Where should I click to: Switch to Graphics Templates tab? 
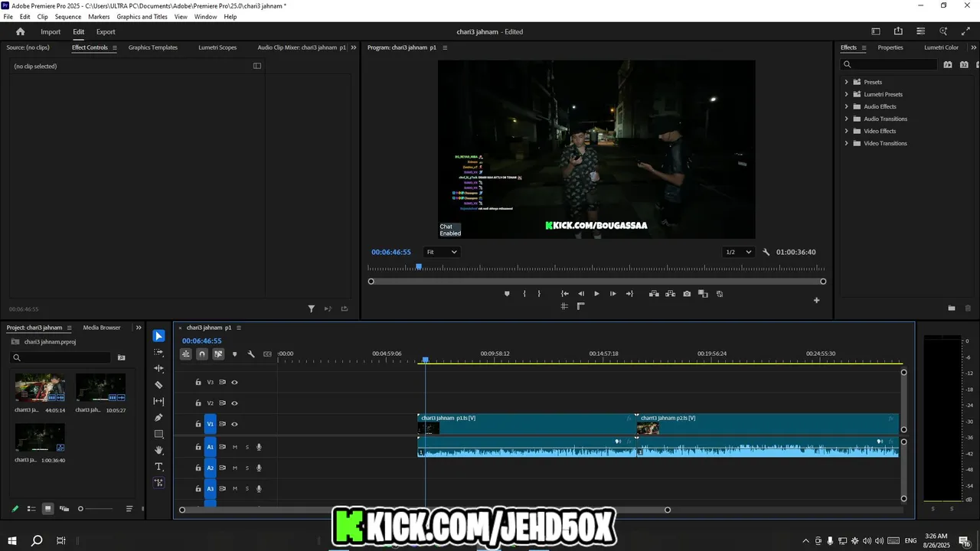pyautogui.click(x=153, y=47)
